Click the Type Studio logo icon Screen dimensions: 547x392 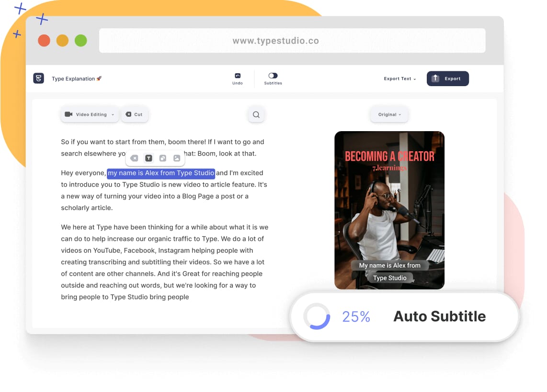click(38, 78)
